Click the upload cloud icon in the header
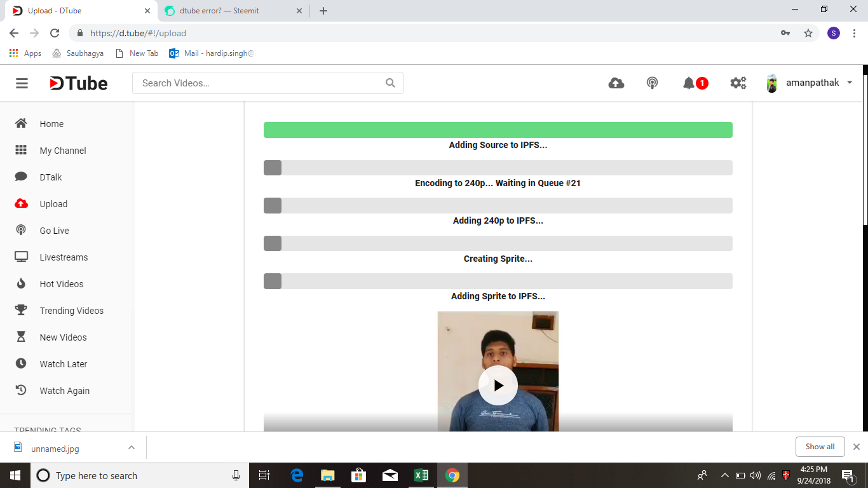The width and height of the screenshot is (868, 488). [616, 83]
